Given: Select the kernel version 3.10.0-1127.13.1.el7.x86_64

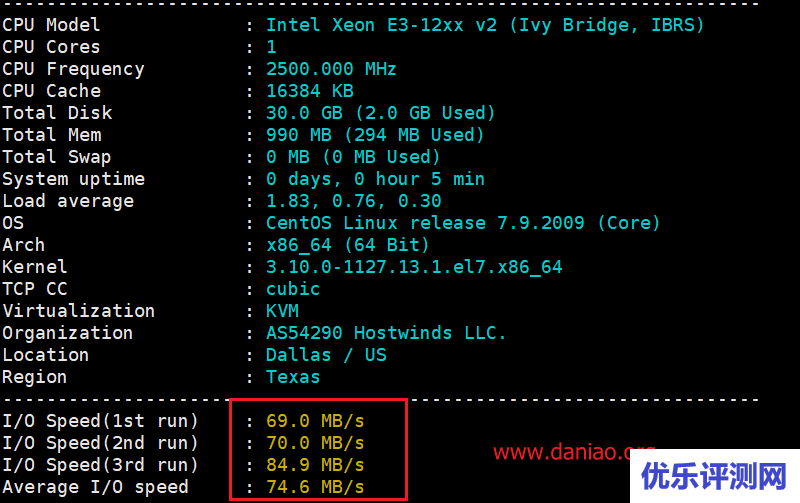Looking at the screenshot, I should 414,267.
